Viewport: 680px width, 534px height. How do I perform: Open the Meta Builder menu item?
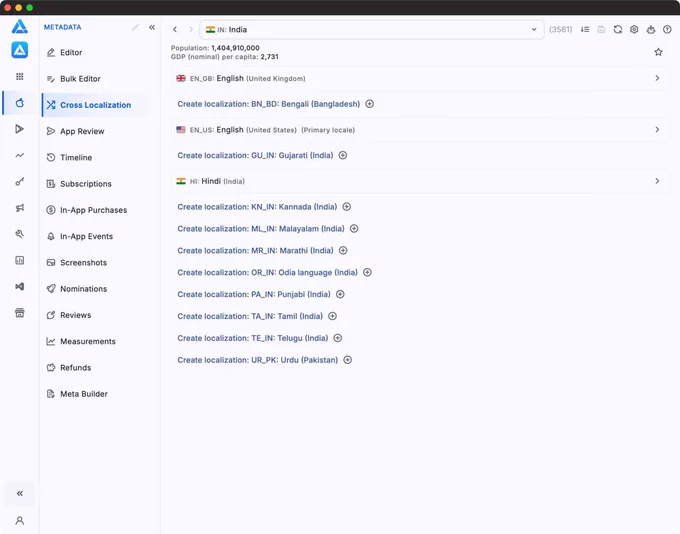96,394
